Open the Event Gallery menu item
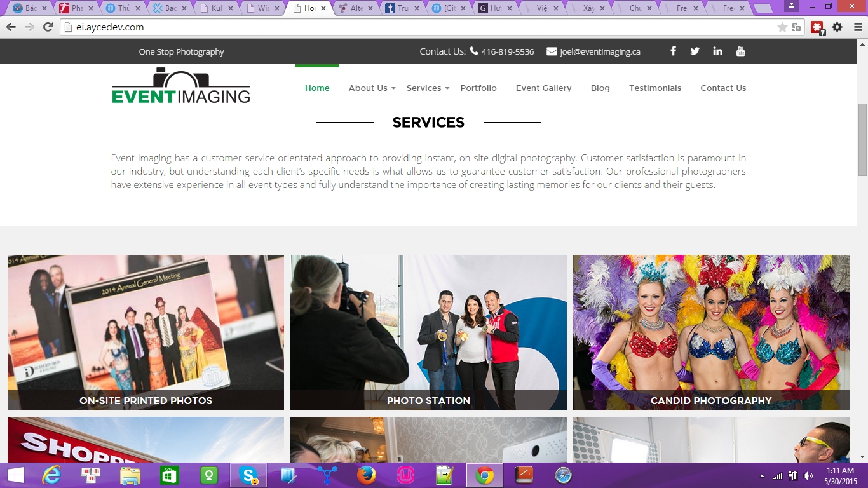Viewport: 868px width, 488px height. (544, 88)
